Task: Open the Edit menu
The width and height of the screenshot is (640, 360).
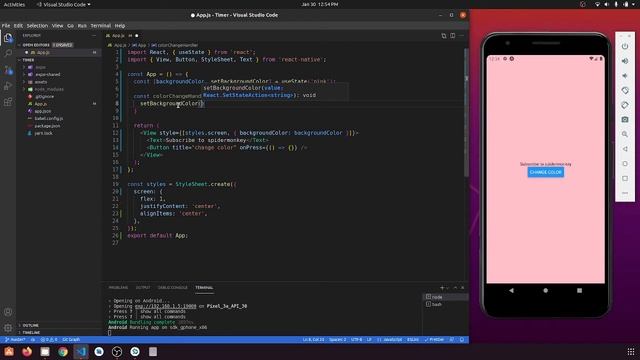Action: pyautogui.click(x=18, y=26)
